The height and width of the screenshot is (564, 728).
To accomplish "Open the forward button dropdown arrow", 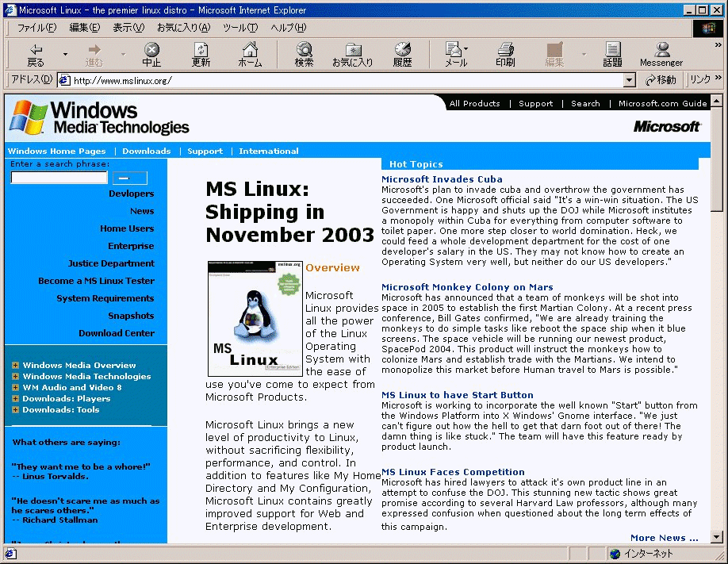I will (x=123, y=55).
